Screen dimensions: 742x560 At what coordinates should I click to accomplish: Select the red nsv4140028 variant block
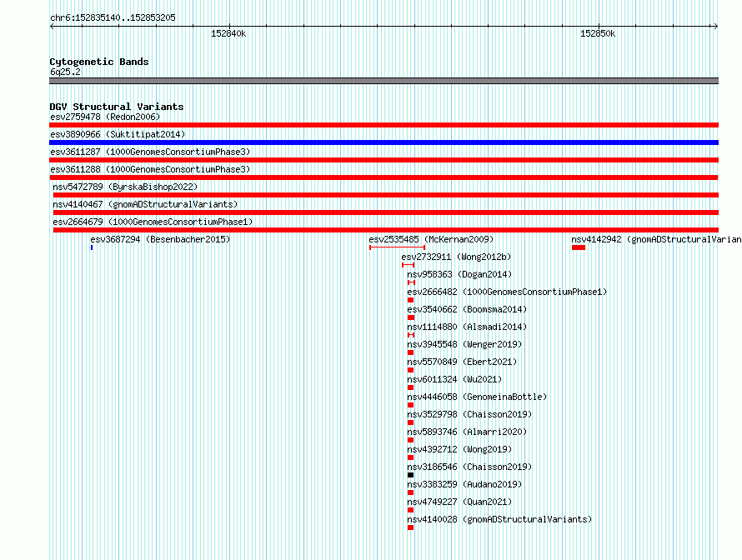[x=411, y=527]
